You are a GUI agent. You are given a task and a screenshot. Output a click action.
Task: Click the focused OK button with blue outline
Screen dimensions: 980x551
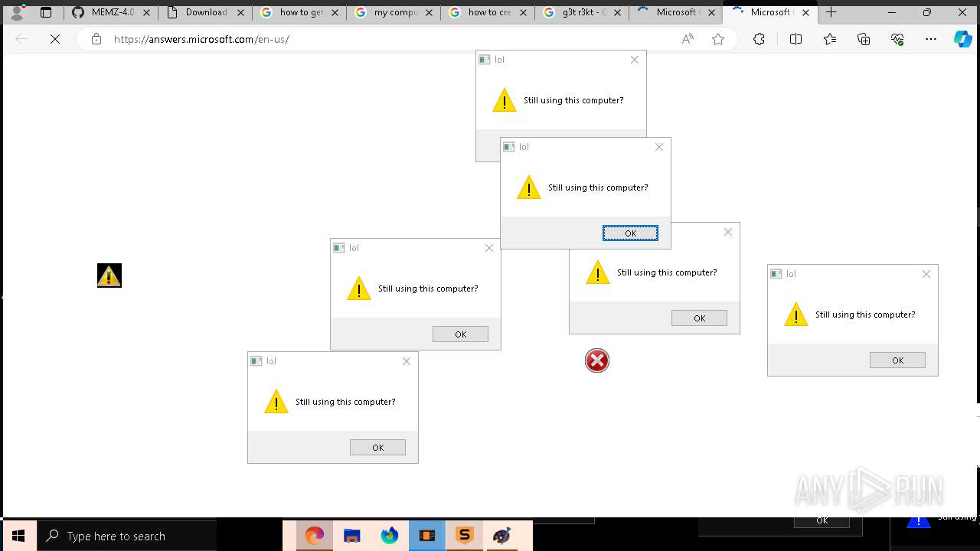click(630, 233)
